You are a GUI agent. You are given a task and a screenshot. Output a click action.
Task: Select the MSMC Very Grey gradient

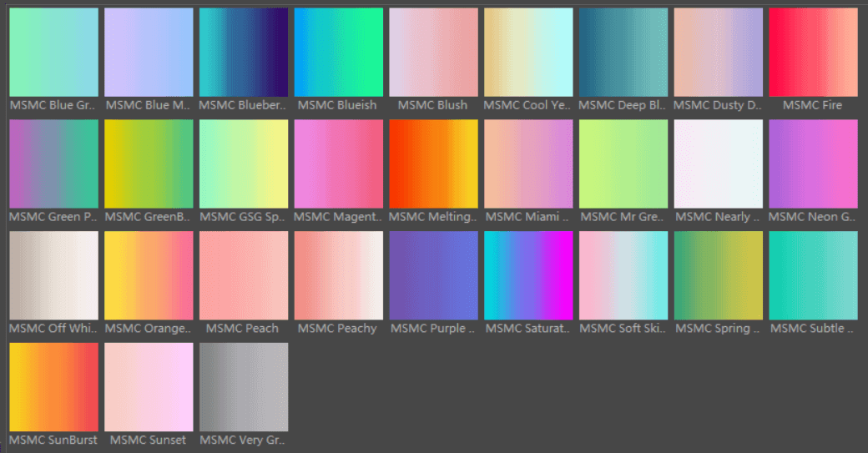point(244,386)
